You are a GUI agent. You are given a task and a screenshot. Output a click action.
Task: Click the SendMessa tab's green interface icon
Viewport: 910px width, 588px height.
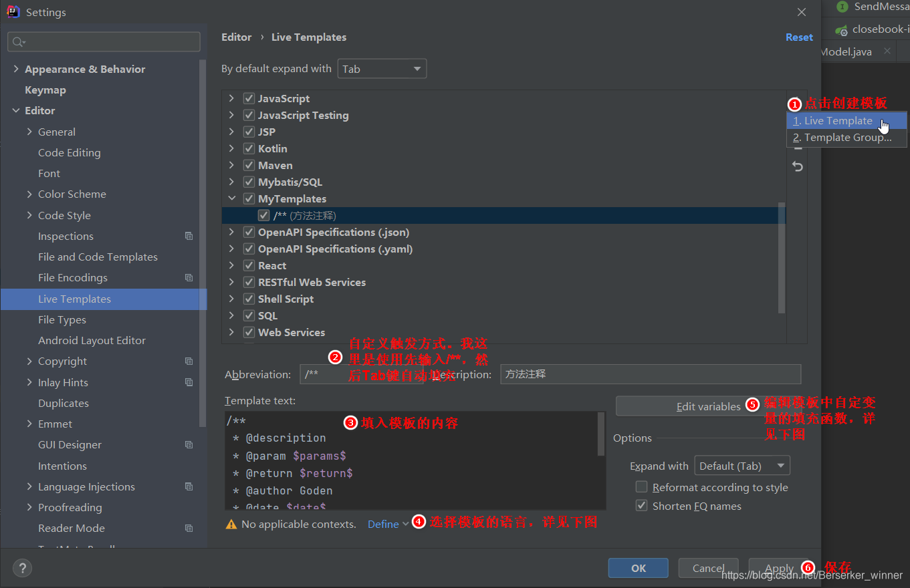coord(842,7)
